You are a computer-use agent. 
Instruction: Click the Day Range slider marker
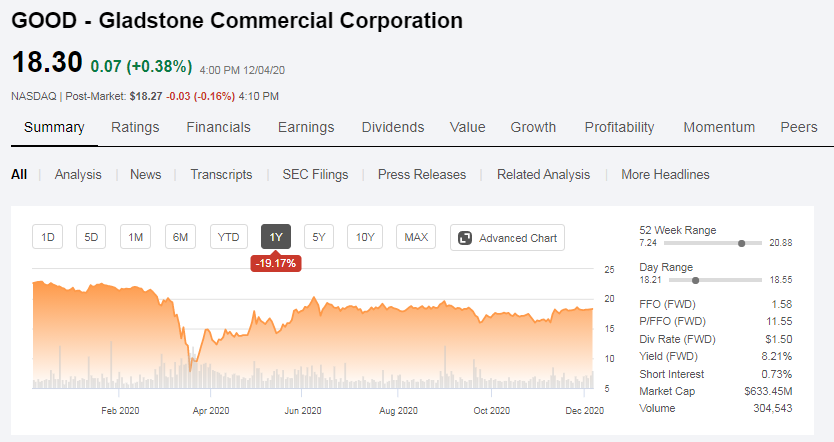point(695,280)
